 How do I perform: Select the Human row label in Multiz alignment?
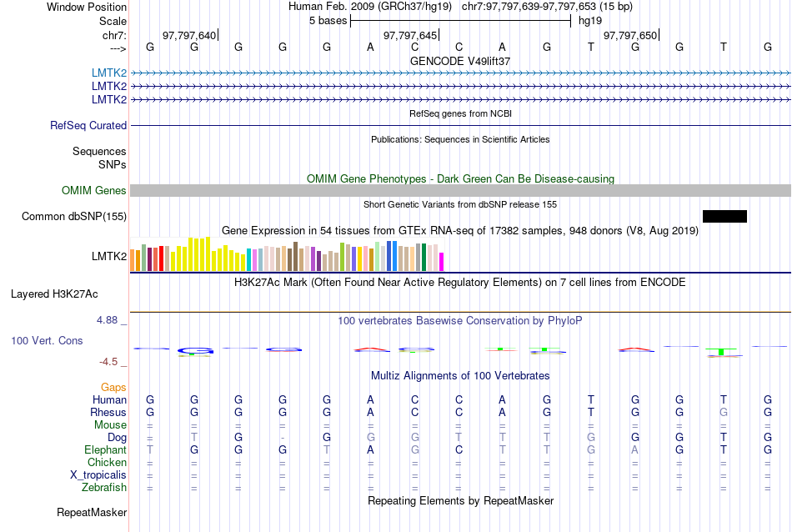[109, 399]
